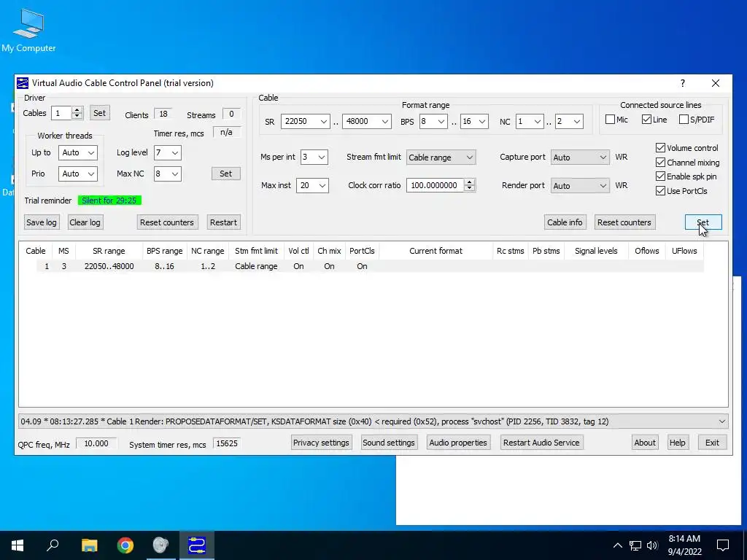Viewport: 747px width, 560px height.
Task: Open Audio properties
Action: coord(458,443)
